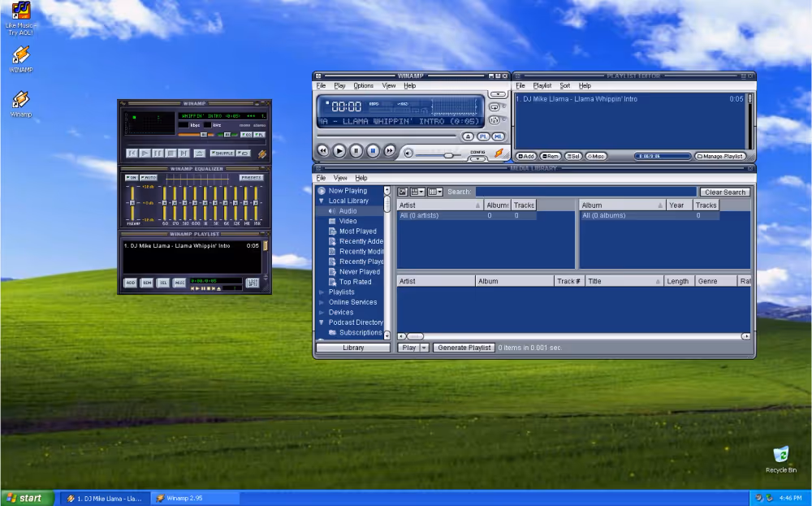Click the equalizer PREAMP slider

pyautogui.click(x=132, y=203)
